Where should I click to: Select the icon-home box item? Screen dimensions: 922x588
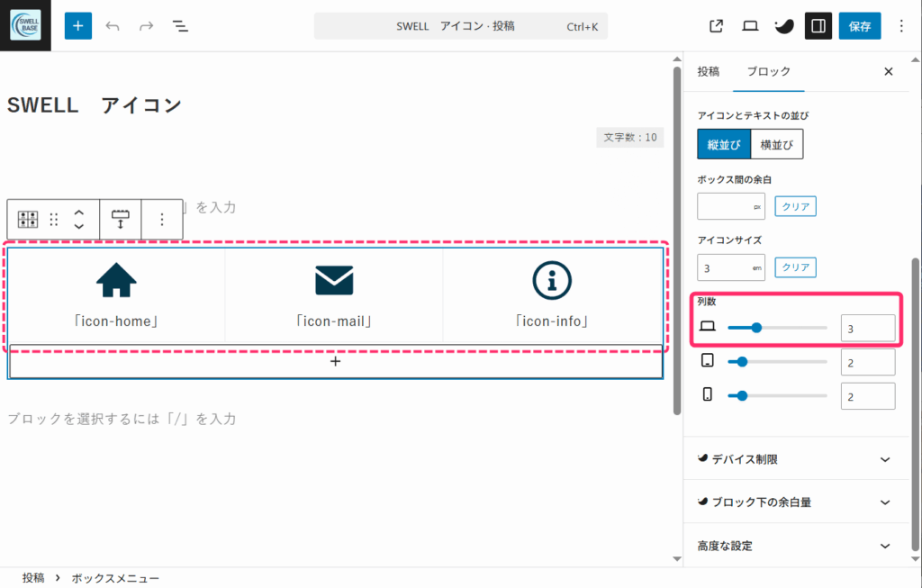116,295
